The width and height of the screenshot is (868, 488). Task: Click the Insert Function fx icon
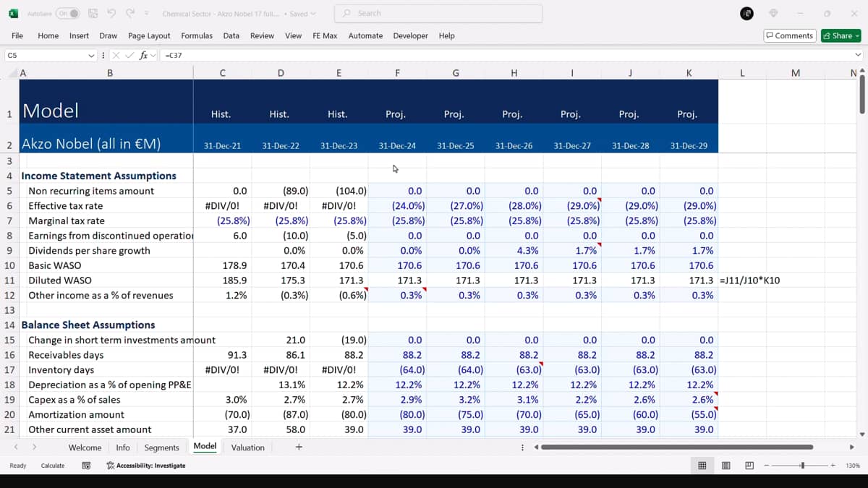[143, 55]
